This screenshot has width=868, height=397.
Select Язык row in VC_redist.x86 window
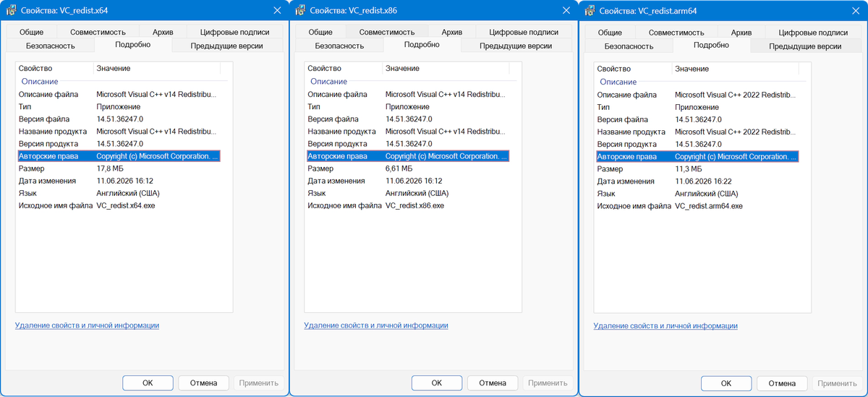(x=407, y=193)
